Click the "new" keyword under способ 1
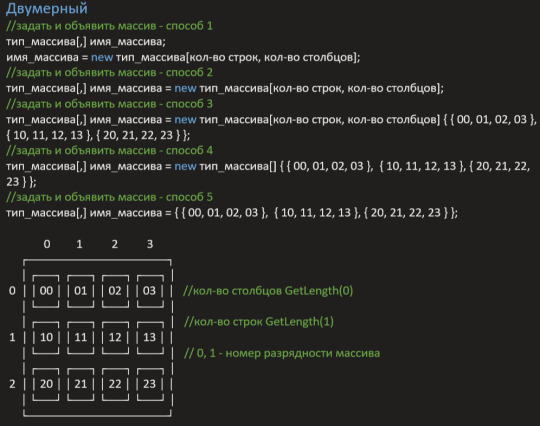Image resolution: width=540 pixels, height=426 pixels. [x=102, y=57]
